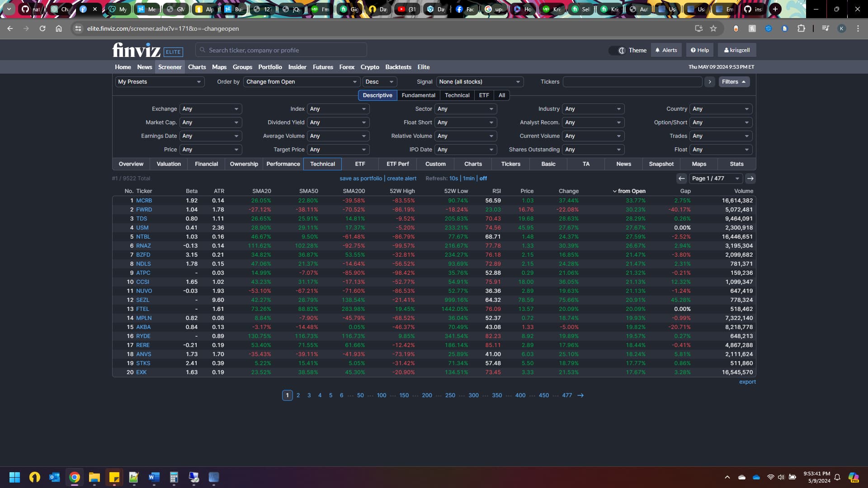This screenshot has width=868, height=488.
Task: Switch to the Performance view tab
Action: 283,164
